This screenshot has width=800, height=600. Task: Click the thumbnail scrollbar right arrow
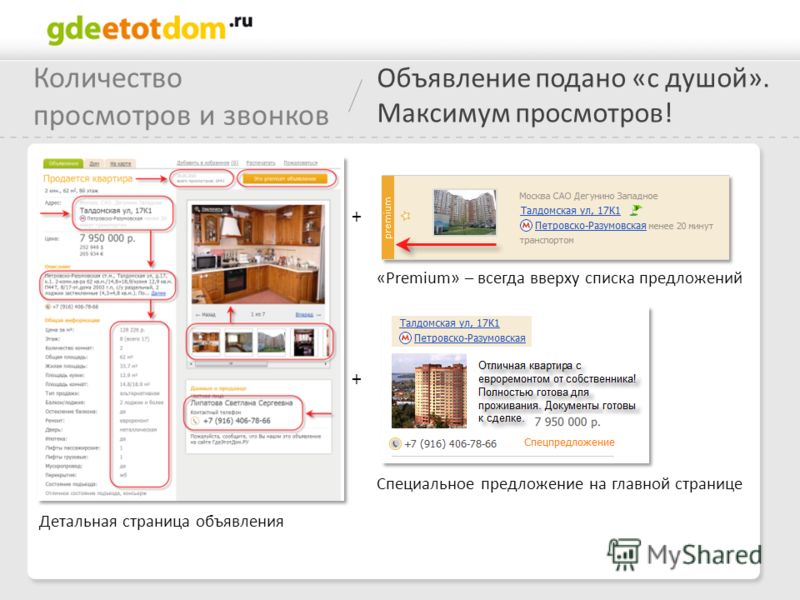pyautogui.click(x=326, y=364)
